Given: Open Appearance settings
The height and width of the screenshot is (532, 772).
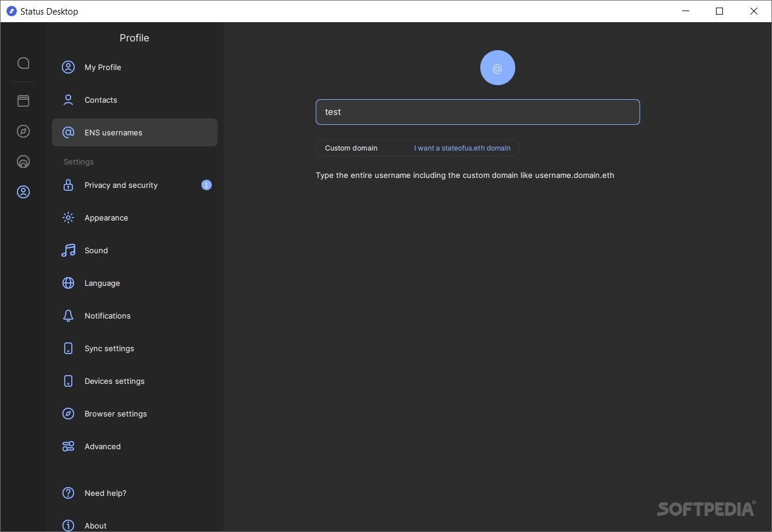Looking at the screenshot, I should [x=135, y=218].
